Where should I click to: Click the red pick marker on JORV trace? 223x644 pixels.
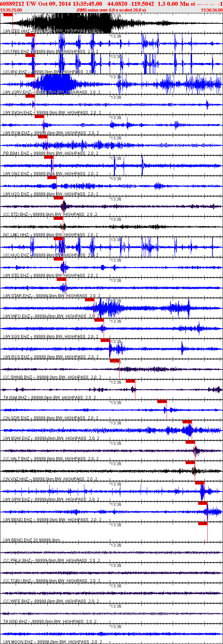click(30, 76)
